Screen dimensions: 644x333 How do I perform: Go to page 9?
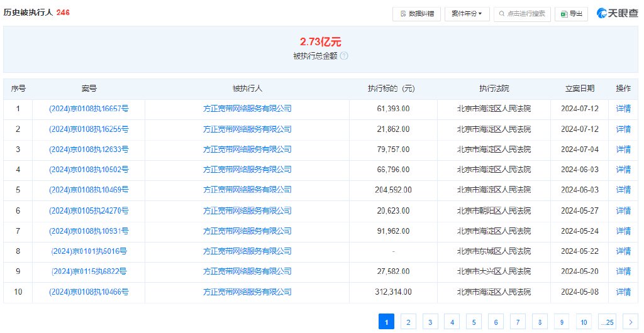click(562, 322)
